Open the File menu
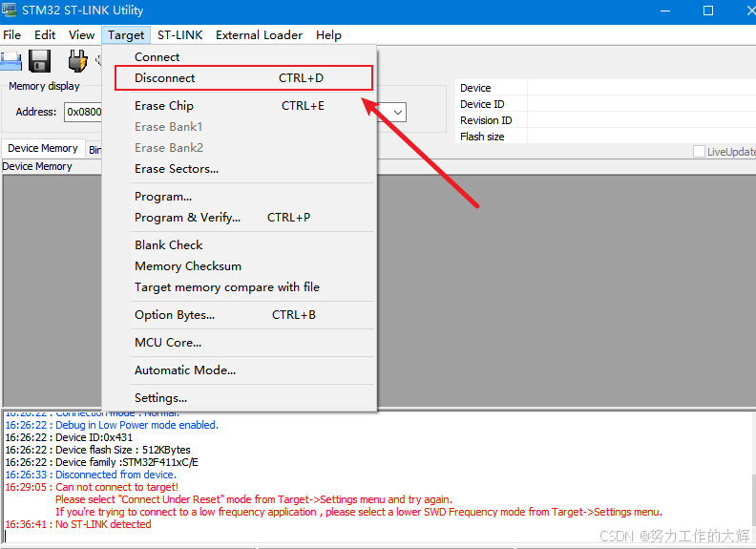 pyautogui.click(x=12, y=35)
